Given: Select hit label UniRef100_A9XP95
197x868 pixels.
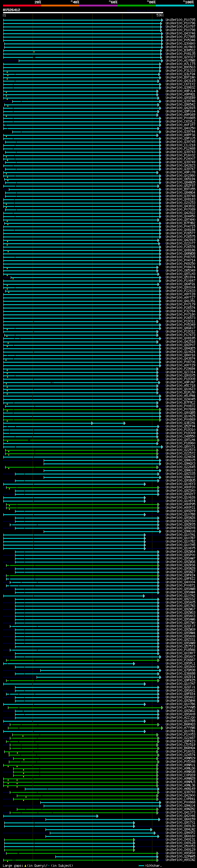Looking at the screenshot, I should click(180, 504).
